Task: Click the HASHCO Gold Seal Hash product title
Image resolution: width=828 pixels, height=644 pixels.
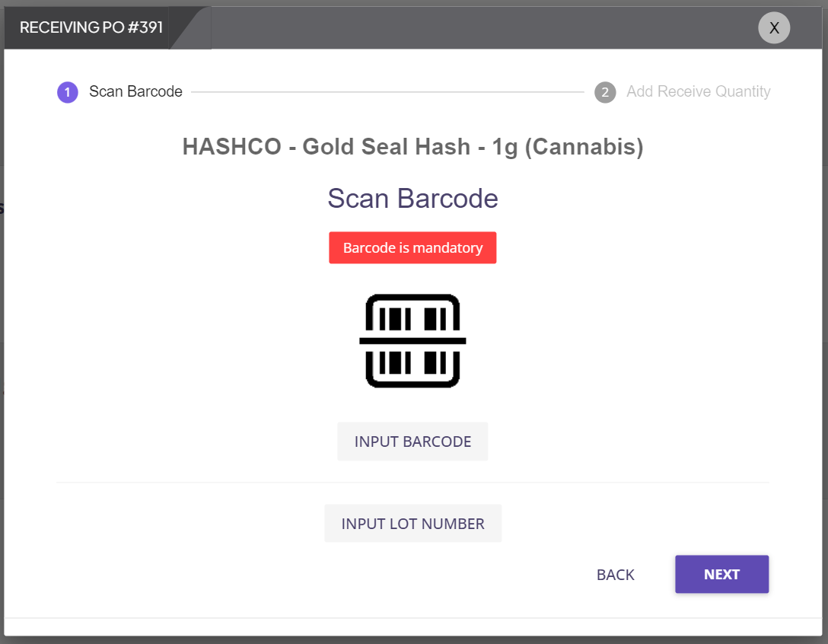Action: (x=413, y=147)
